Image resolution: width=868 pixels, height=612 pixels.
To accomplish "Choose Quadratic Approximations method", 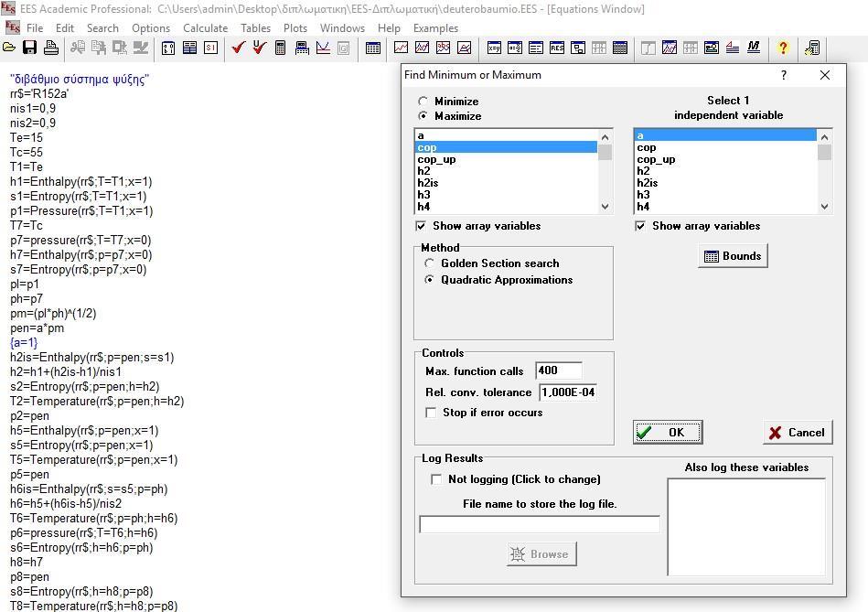I will 430,280.
